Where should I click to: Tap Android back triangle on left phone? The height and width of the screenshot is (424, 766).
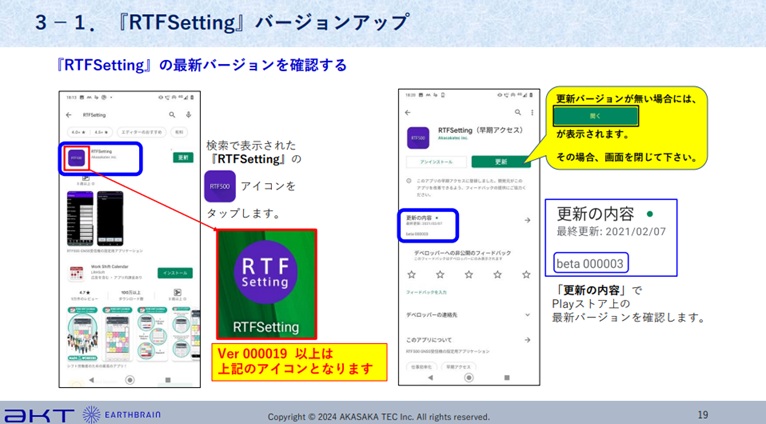tap(92, 380)
